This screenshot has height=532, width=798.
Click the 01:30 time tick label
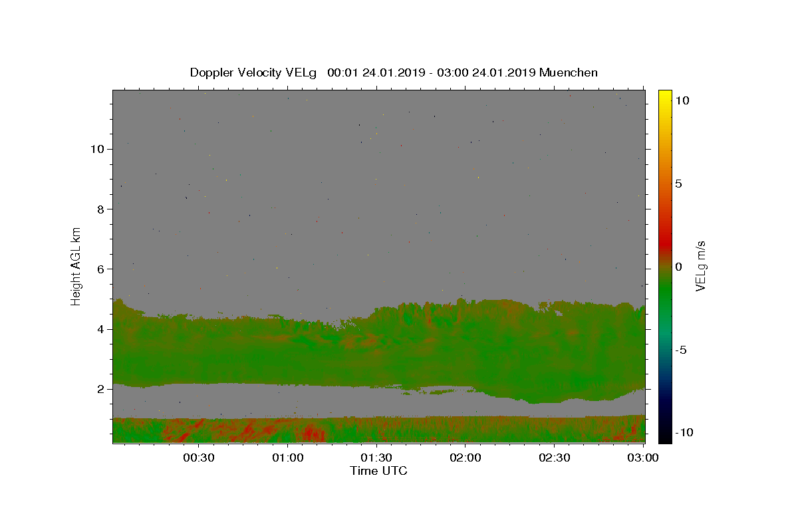pos(376,458)
